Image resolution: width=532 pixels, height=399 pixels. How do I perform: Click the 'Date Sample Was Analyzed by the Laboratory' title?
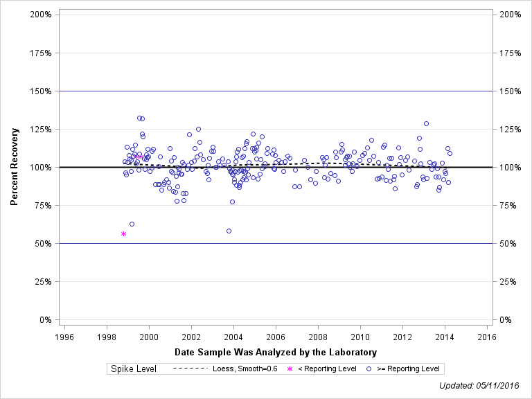point(276,352)
